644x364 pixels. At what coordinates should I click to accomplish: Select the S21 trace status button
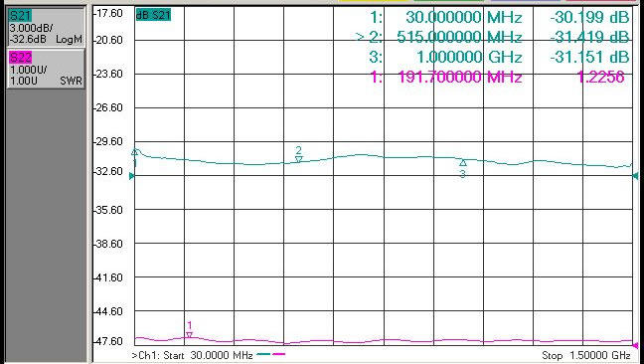pos(46,27)
